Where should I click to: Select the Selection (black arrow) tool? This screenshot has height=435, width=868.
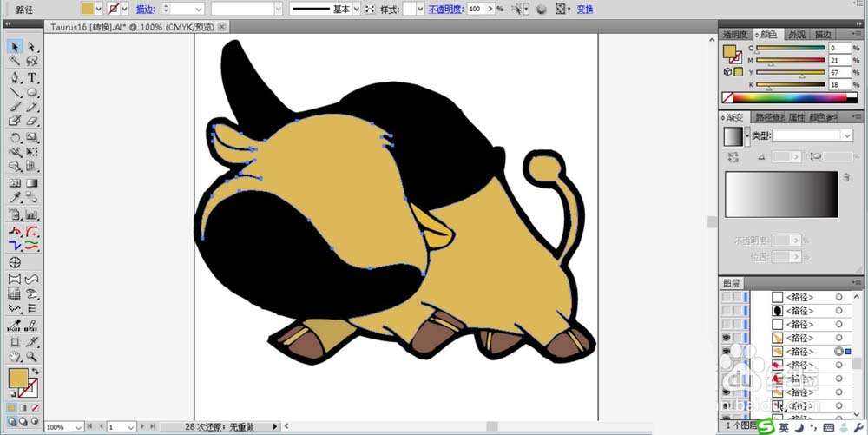pyautogui.click(x=15, y=47)
